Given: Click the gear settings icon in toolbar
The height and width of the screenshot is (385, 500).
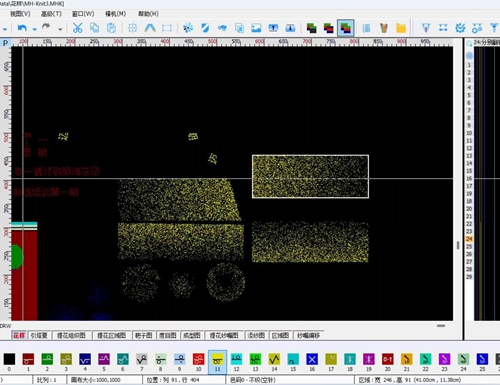Looking at the screenshot, I should [460, 28].
